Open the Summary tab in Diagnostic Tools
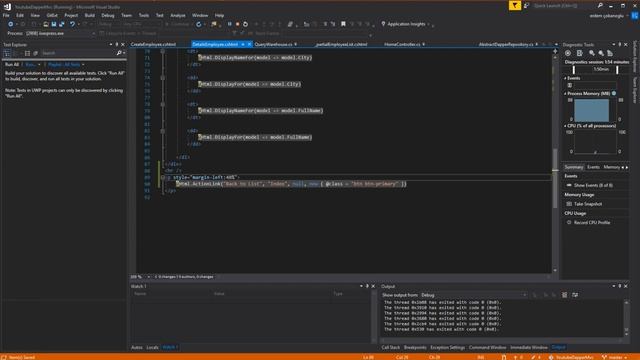Image resolution: width=640 pixels, height=360 pixels. tap(573, 167)
